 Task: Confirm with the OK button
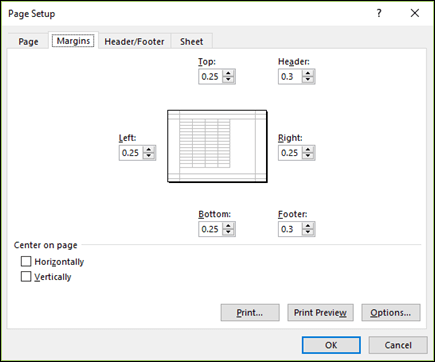(x=331, y=345)
